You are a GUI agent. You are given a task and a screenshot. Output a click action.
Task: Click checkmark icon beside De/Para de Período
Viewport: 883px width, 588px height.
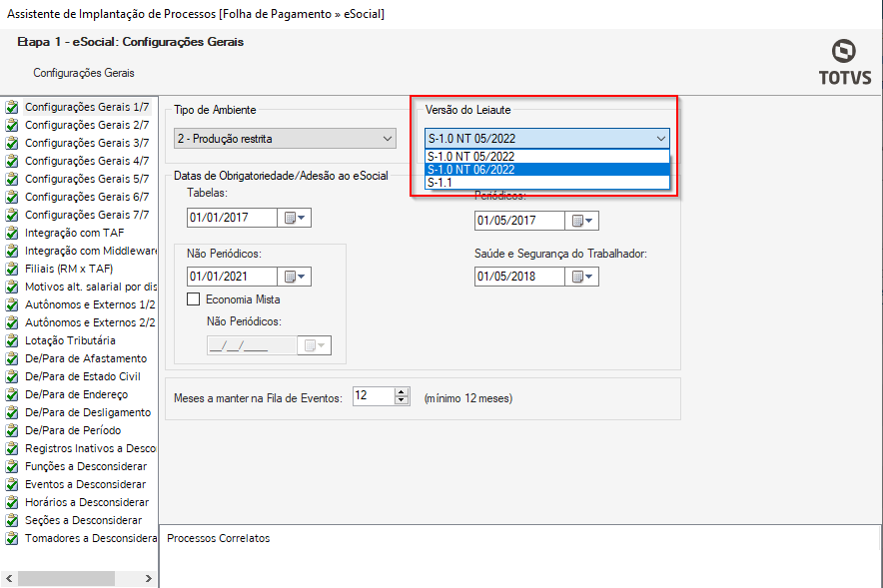coord(12,430)
